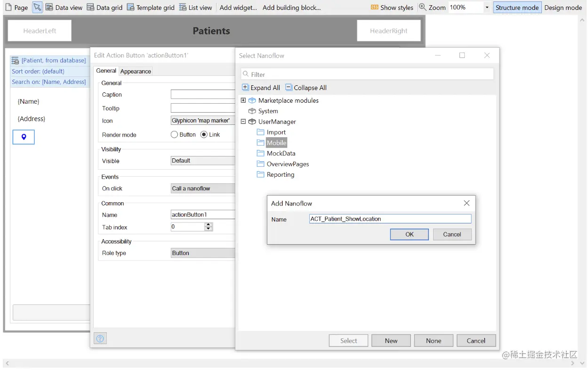Select the Reporting folder

click(x=281, y=174)
